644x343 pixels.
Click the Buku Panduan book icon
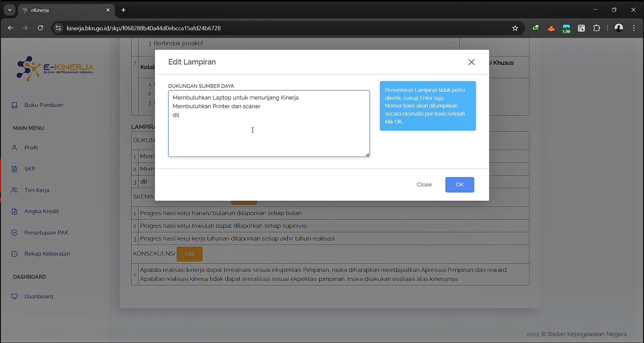[x=15, y=105]
